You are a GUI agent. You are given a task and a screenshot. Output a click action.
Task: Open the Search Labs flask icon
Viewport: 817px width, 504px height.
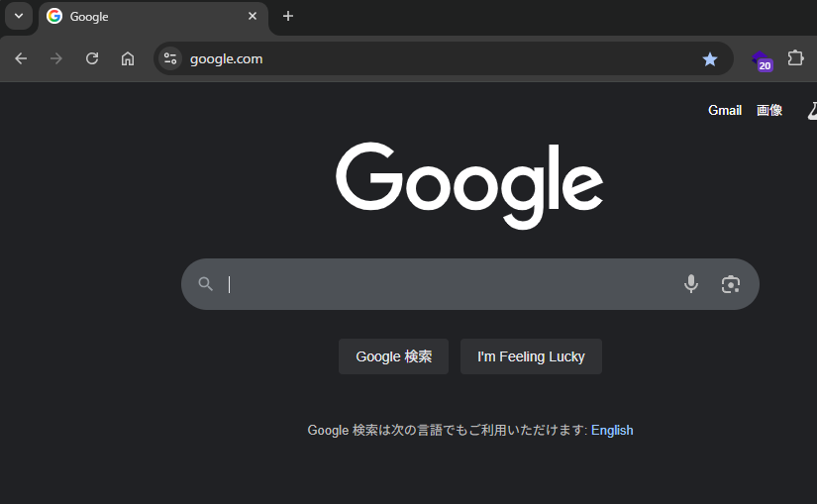click(812, 111)
